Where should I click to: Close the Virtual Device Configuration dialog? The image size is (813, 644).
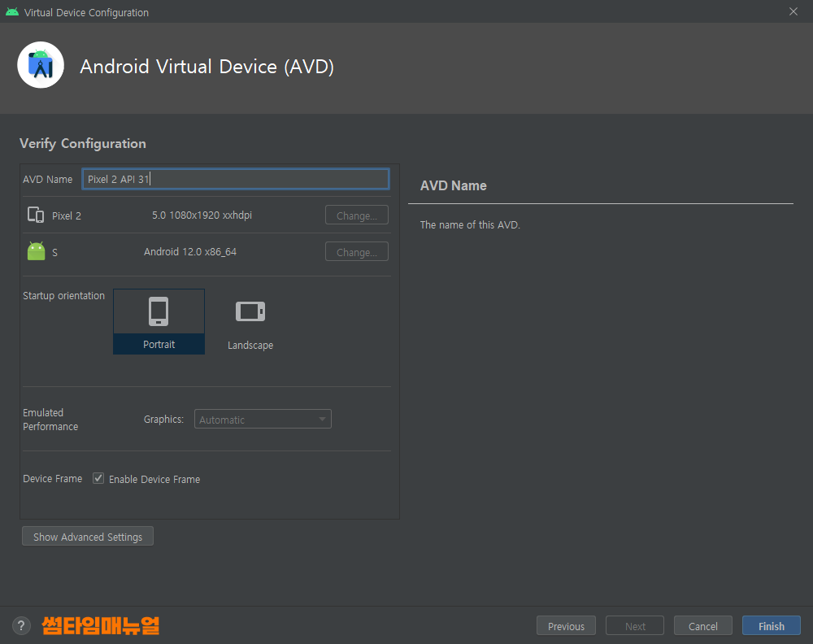pyautogui.click(x=793, y=11)
